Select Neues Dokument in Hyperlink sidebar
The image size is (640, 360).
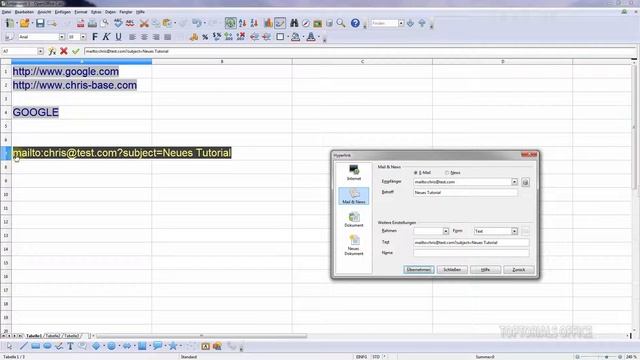(354, 245)
